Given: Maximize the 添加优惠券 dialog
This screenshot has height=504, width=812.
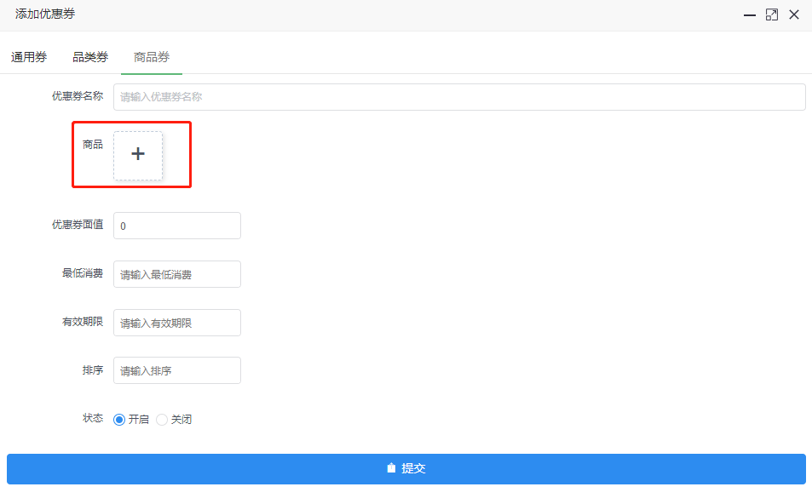Looking at the screenshot, I should point(772,15).
